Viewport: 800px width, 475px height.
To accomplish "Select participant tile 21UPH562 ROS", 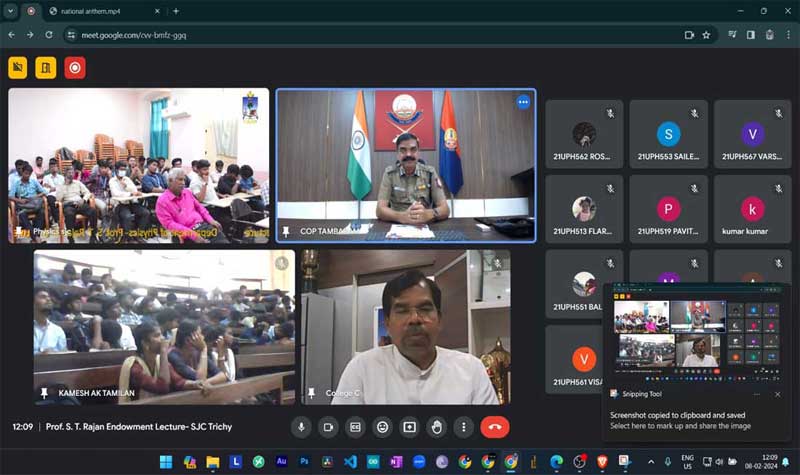I will (x=584, y=134).
